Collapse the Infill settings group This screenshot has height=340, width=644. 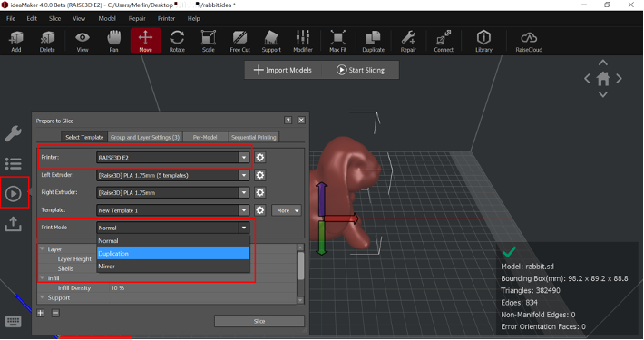coord(42,278)
